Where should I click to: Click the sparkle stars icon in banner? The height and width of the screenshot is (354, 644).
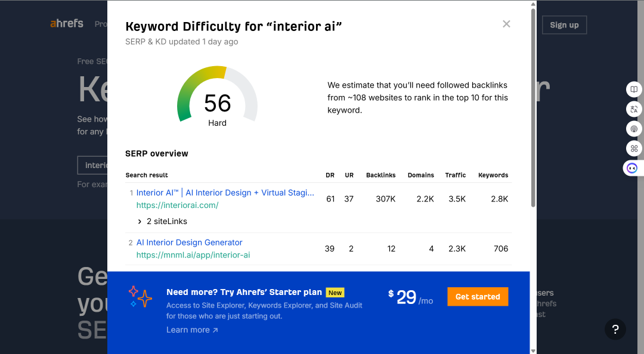(140, 297)
